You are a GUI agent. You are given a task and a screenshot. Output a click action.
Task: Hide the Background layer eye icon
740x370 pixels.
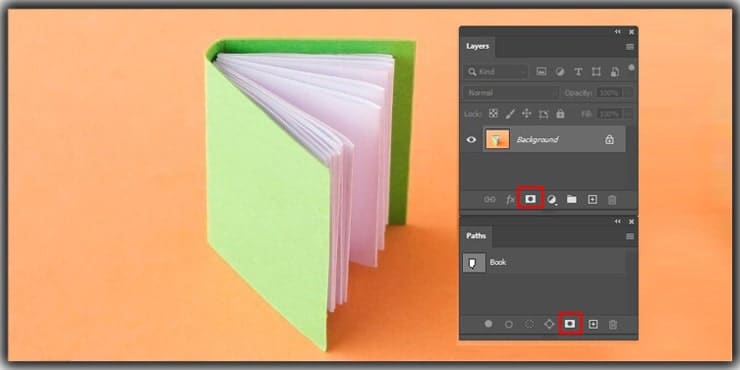click(x=471, y=140)
